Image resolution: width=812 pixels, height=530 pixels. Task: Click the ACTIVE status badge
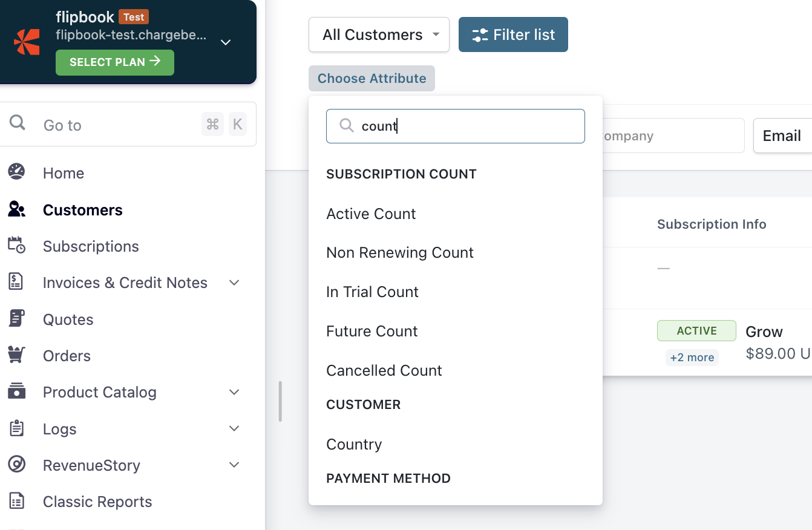(696, 331)
